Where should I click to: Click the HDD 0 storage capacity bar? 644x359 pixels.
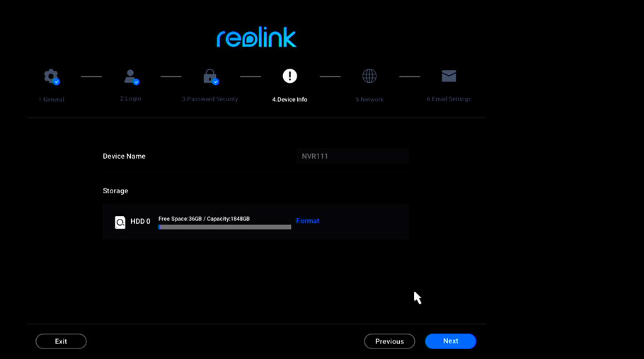click(x=224, y=227)
